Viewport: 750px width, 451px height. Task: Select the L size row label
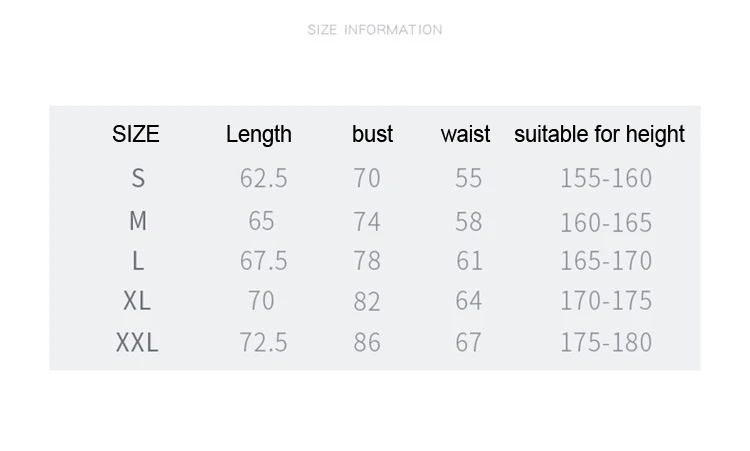tap(138, 261)
